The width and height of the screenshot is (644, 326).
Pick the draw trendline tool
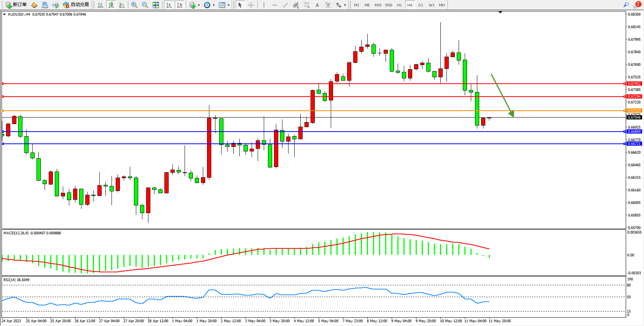click(x=285, y=5)
